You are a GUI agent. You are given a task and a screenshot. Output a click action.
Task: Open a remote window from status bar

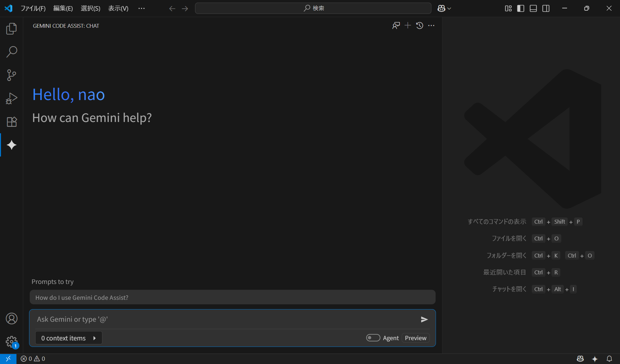(8, 359)
